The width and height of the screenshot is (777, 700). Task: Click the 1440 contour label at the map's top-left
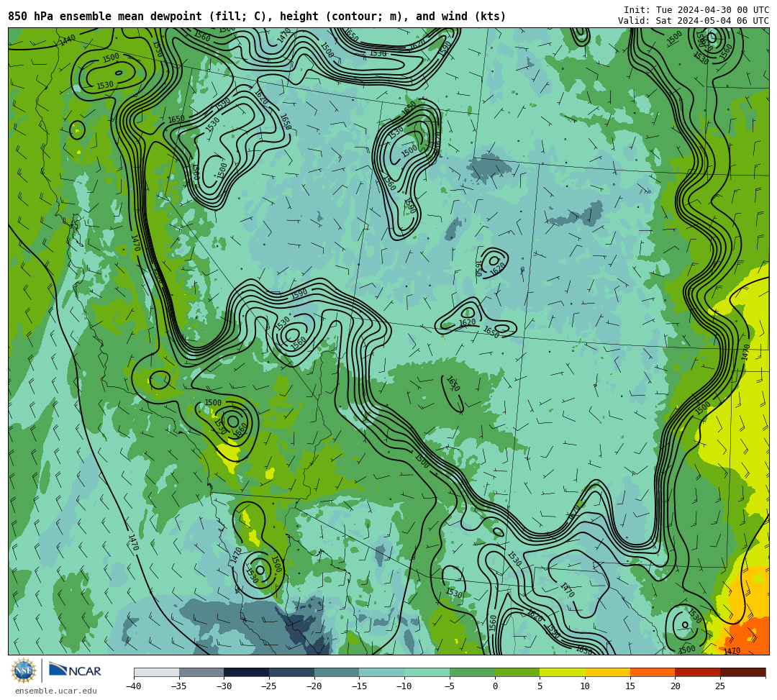68,40
